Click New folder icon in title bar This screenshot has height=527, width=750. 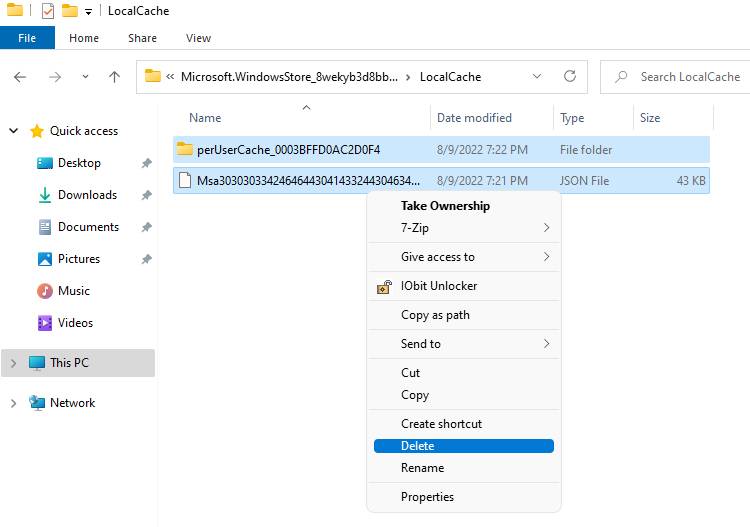[x=70, y=10]
